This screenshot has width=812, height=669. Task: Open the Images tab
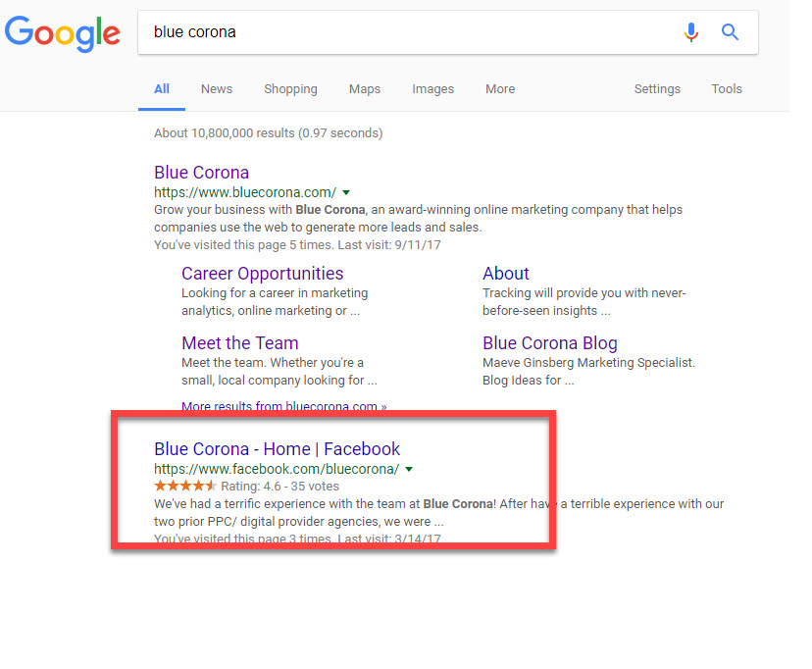[x=432, y=89]
